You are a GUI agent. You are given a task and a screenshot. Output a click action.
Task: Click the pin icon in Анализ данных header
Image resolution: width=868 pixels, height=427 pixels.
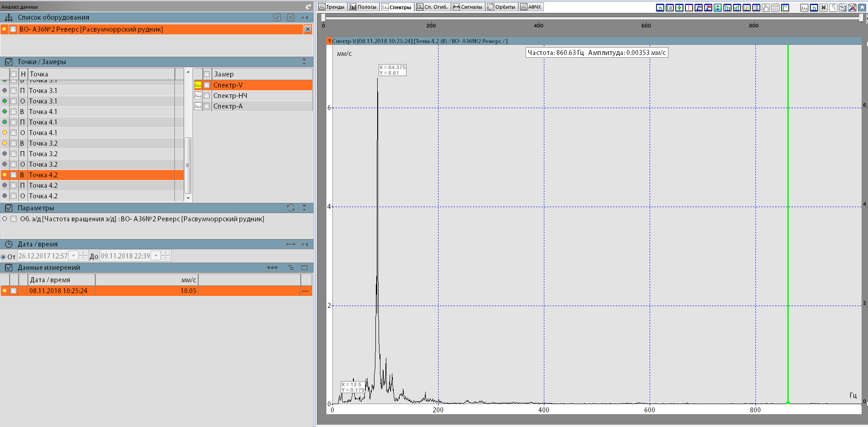309,7
